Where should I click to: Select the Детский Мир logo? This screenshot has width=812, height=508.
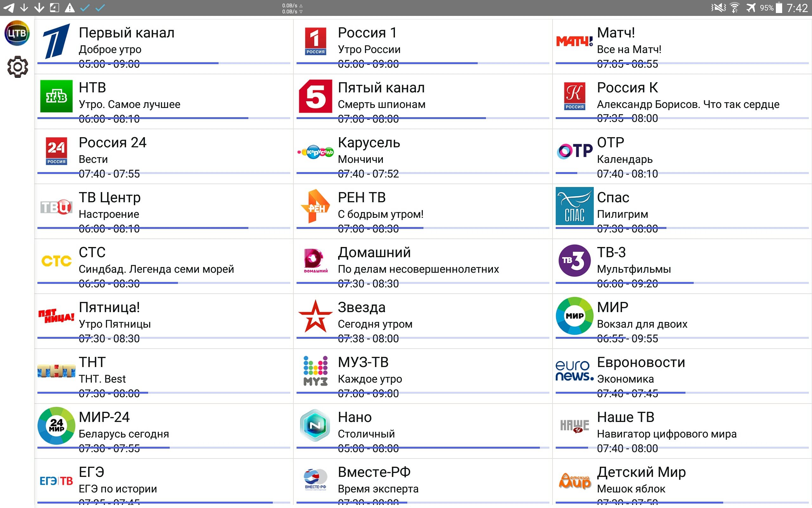[x=574, y=481]
